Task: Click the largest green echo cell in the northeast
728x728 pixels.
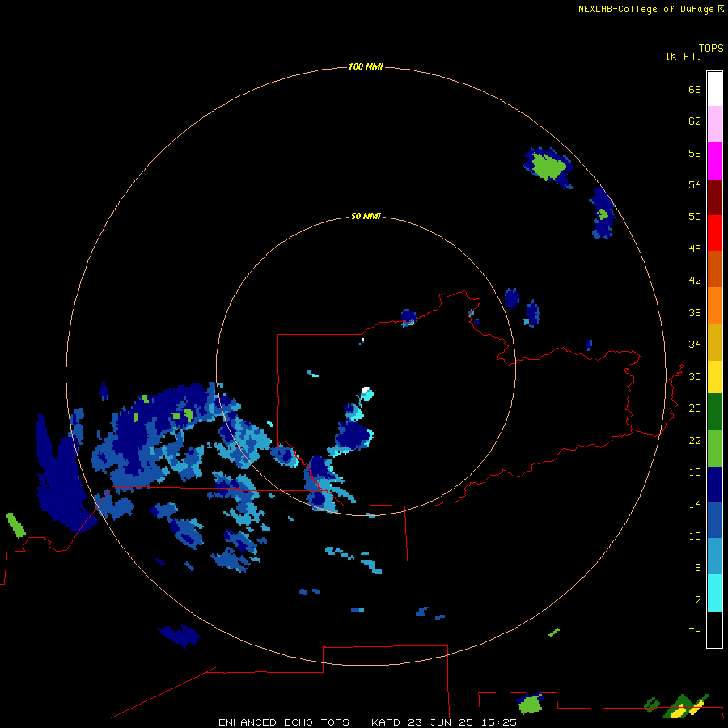Action: tap(548, 165)
